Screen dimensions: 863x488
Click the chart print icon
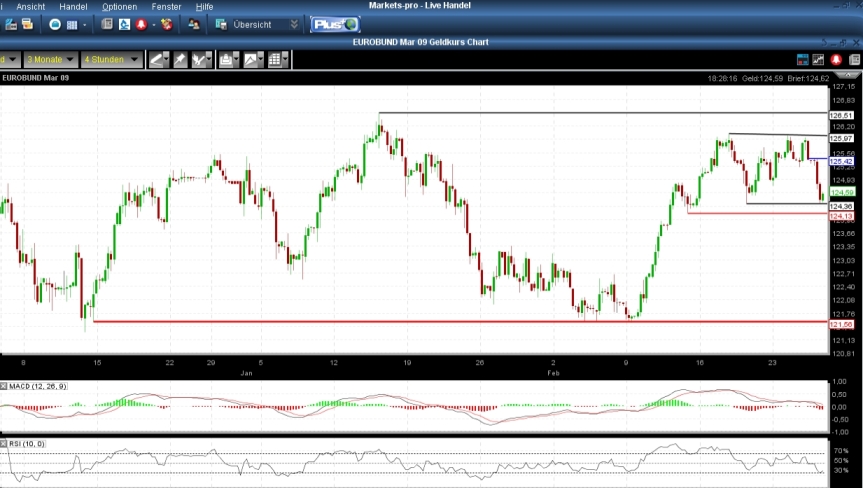[x=225, y=60]
